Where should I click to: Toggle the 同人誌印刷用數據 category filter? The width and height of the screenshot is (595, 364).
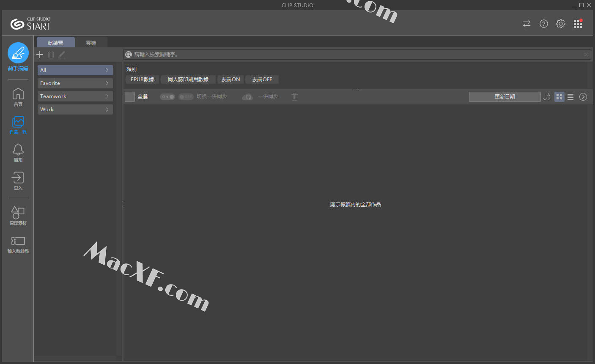[188, 79]
